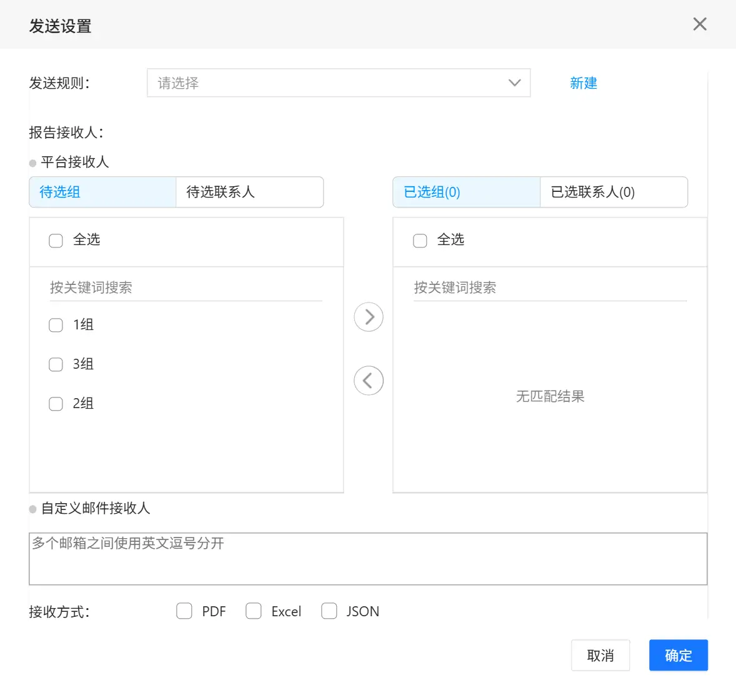736x700 pixels.
Task: Close the 发送设置 dialog
Action: 700,24
